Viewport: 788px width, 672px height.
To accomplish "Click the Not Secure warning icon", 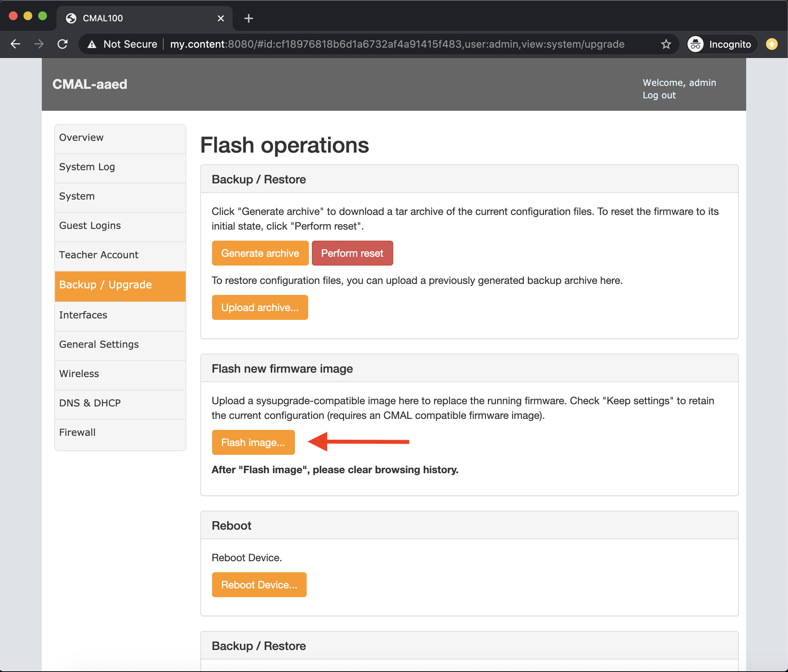I will point(92,44).
